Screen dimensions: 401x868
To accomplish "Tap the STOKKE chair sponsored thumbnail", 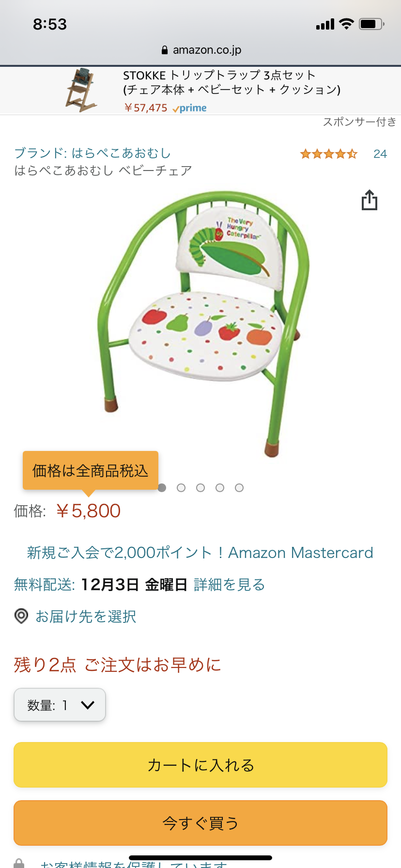I will 82,90.
